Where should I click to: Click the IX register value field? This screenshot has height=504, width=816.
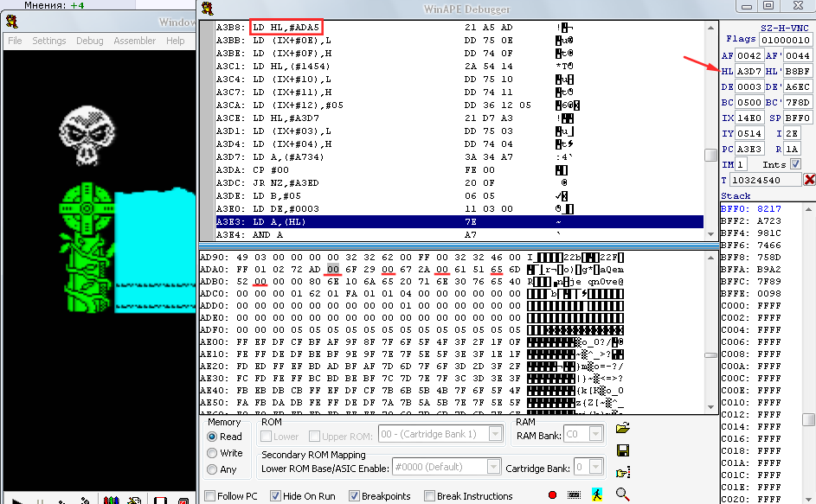coord(749,118)
